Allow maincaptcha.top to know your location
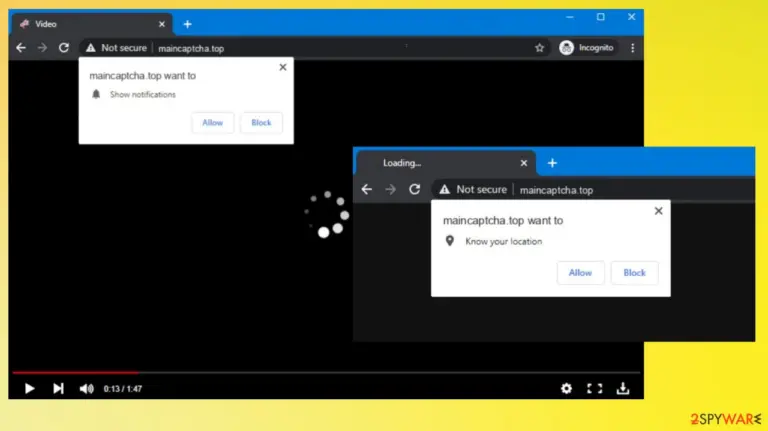768x431 pixels. click(x=580, y=273)
